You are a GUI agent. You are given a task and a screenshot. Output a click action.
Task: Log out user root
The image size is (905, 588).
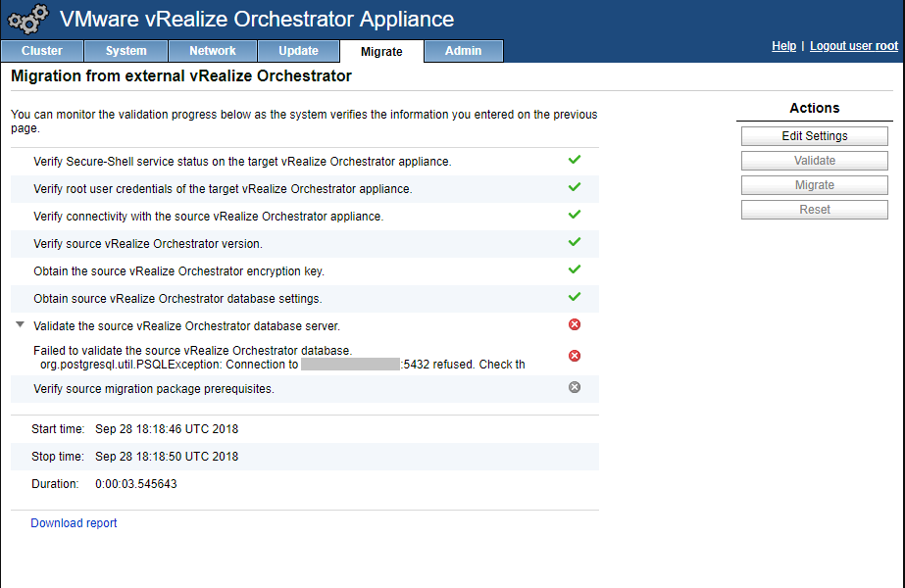854,46
